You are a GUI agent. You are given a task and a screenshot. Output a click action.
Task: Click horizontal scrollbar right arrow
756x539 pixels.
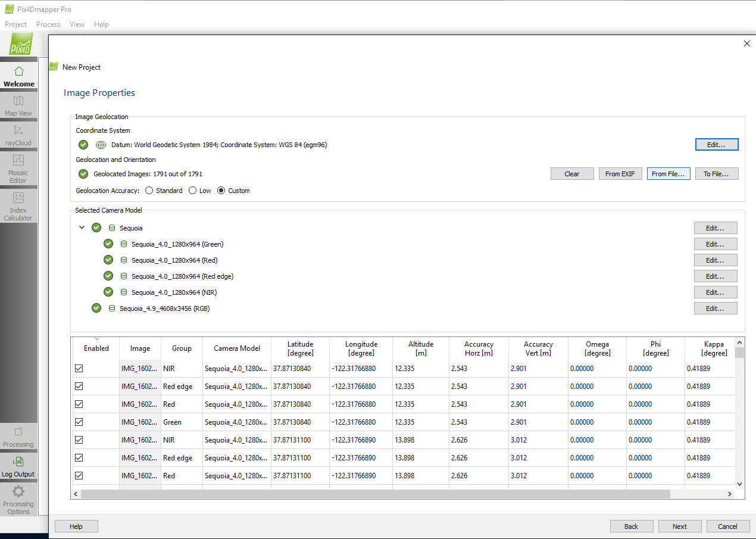[730, 494]
